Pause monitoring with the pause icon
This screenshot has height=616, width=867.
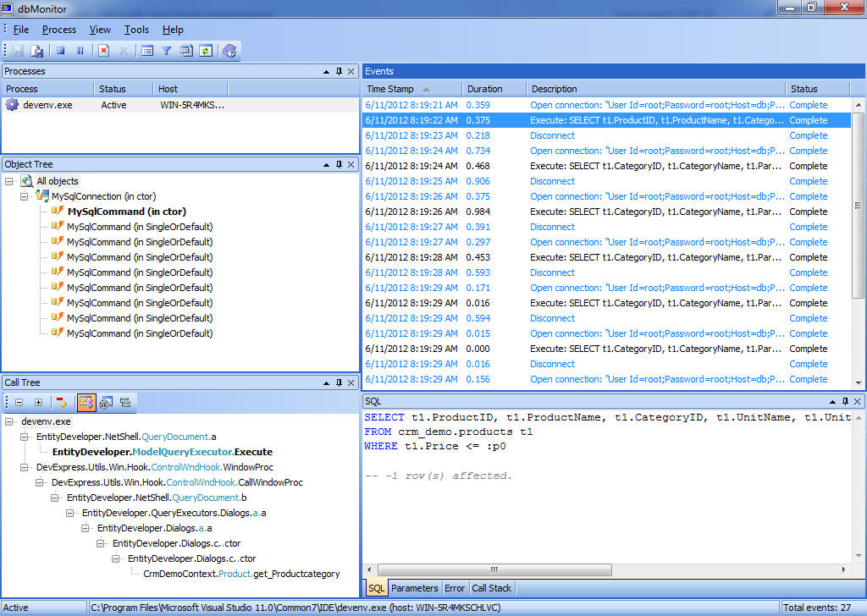click(x=80, y=51)
